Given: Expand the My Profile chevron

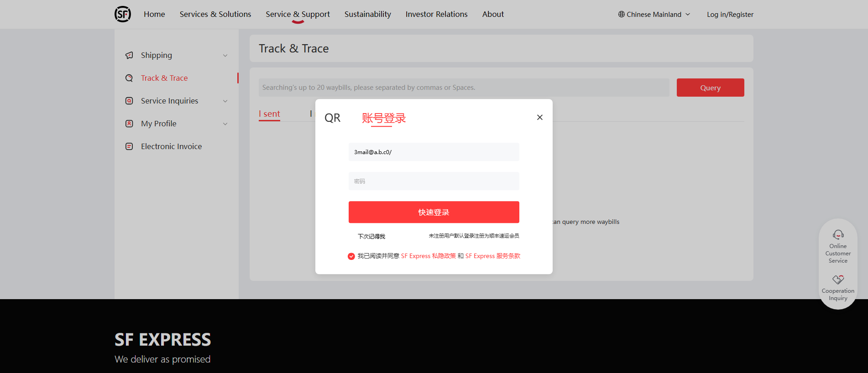Looking at the screenshot, I should (x=225, y=124).
